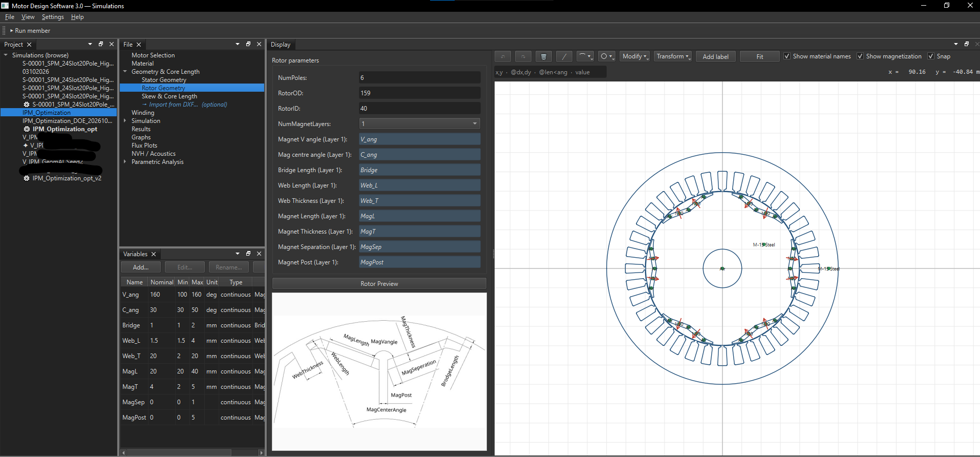The height and width of the screenshot is (457, 980).
Task: Click the Run member play button
Action: pyautogui.click(x=30, y=31)
